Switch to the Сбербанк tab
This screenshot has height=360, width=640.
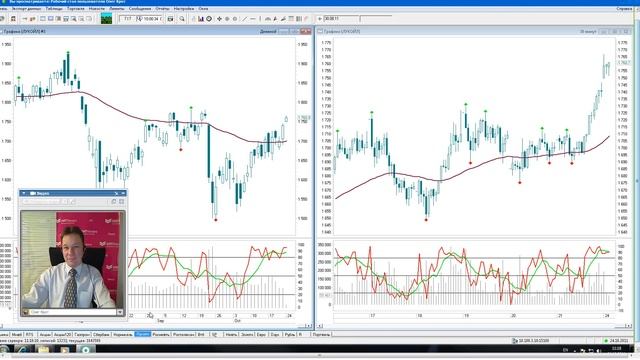(x=101, y=334)
